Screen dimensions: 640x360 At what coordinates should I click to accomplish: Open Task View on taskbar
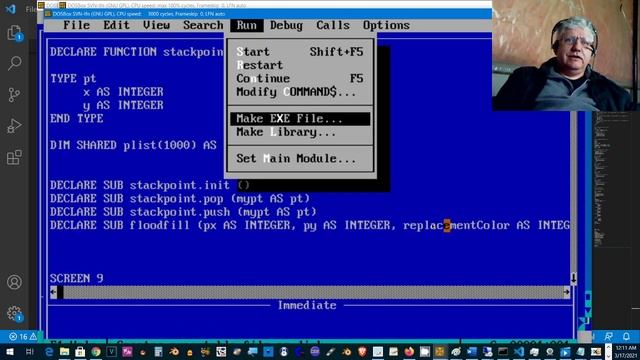click(29, 351)
